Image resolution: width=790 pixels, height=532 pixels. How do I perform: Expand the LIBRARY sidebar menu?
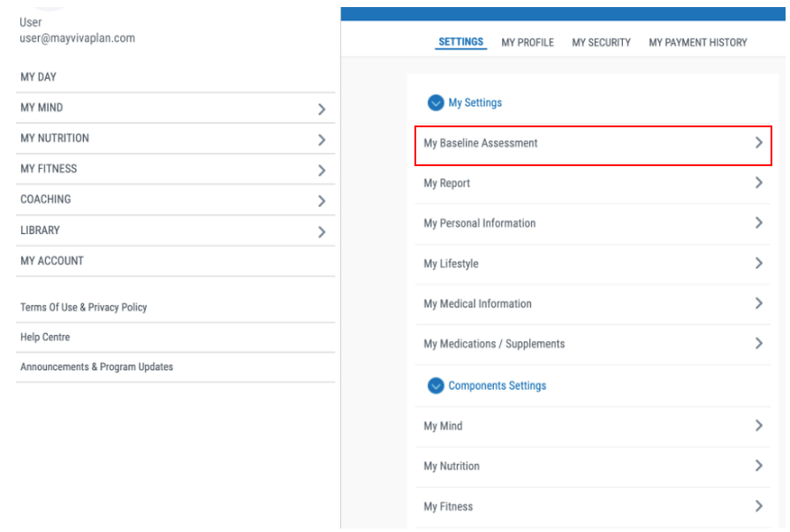coord(322,232)
